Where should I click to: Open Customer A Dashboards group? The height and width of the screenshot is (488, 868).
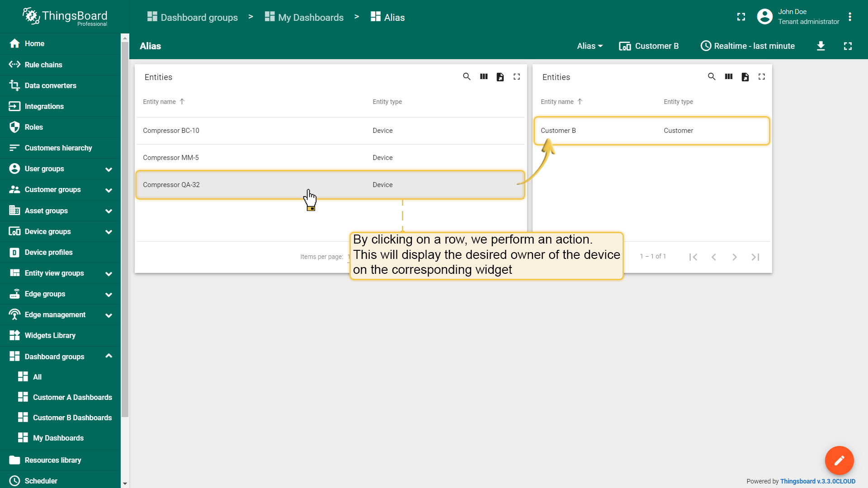tap(60, 397)
